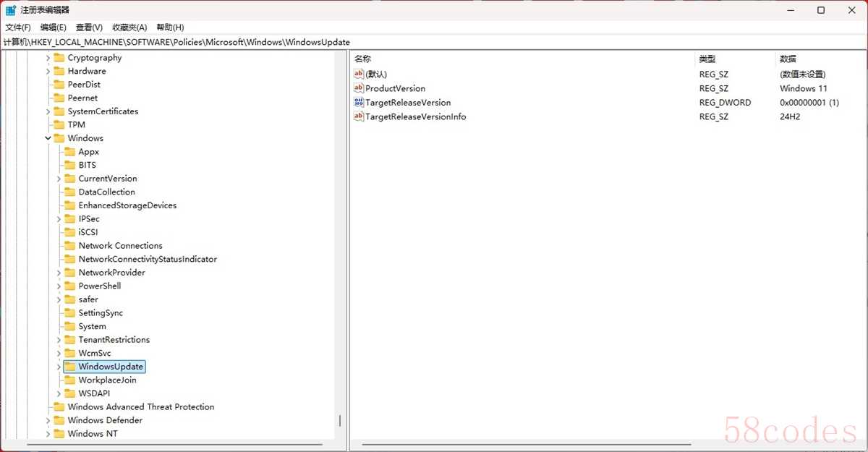Click the string icon of the (默认) value

(x=359, y=74)
